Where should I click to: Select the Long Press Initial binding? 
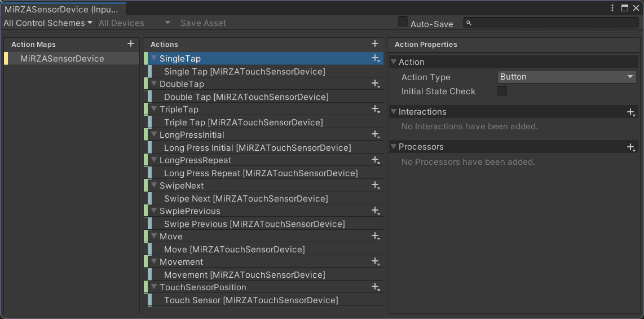(257, 148)
